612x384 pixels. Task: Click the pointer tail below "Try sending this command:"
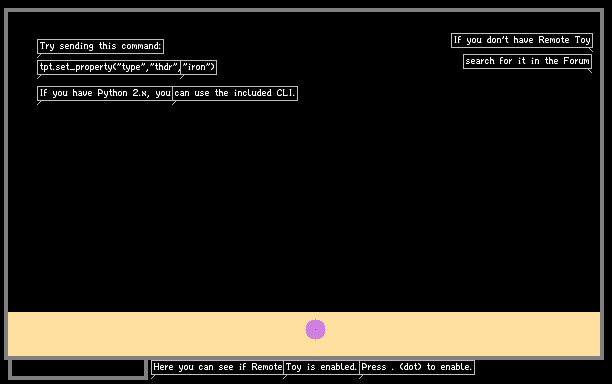coord(39,55)
